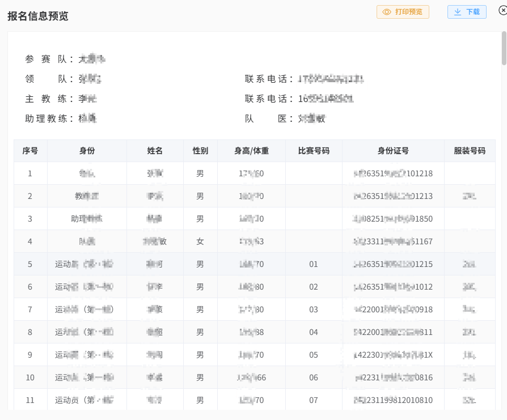Click sequence number 11 cell

[x=30, y=400]
